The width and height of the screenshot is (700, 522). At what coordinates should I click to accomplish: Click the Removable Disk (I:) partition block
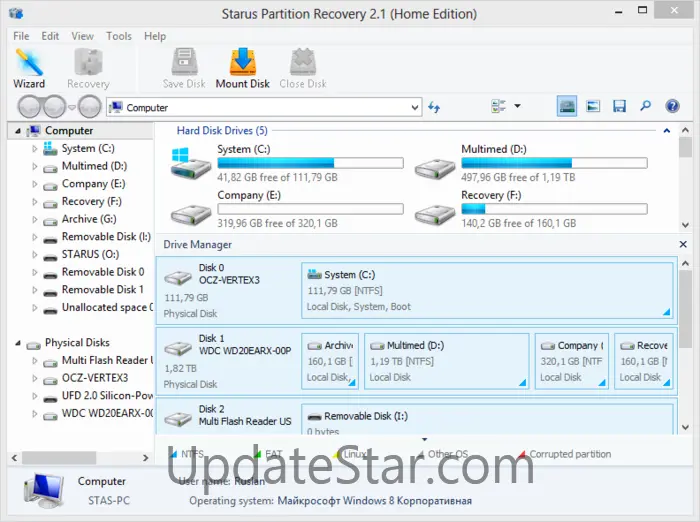point(487,419)
